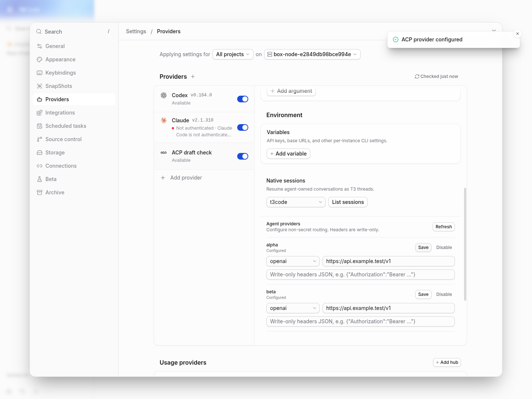
Task: Click the SnapShots camera icon
Action: click(40, 86)
